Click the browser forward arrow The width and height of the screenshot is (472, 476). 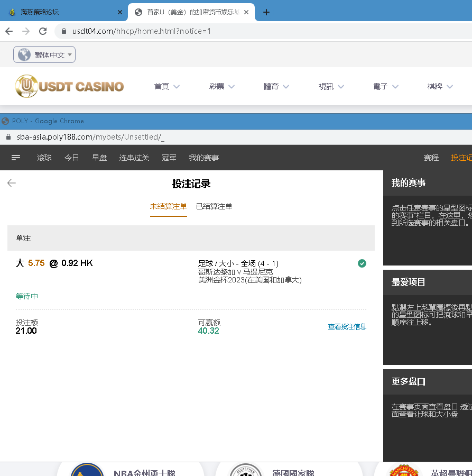click(26, 31)
